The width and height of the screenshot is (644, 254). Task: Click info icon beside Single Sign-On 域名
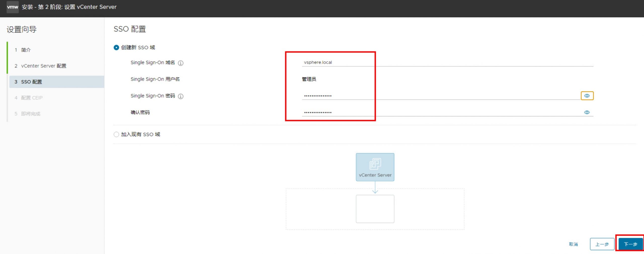(x=180, y=63)
